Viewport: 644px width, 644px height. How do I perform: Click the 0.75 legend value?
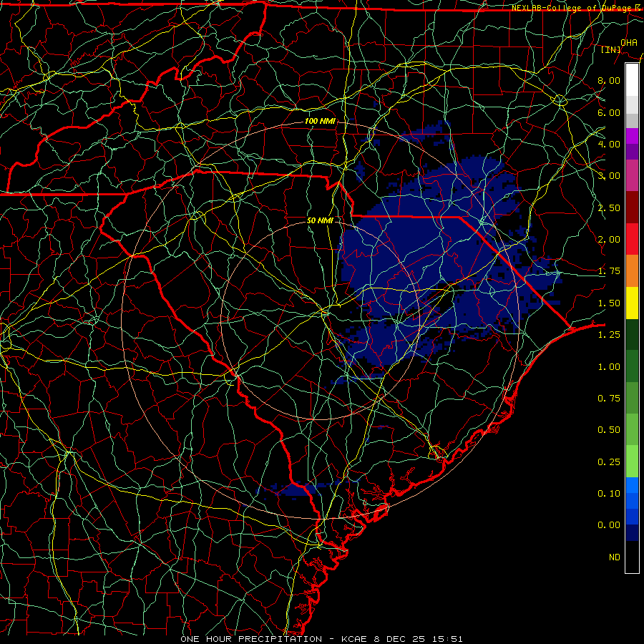click(609, 399)
